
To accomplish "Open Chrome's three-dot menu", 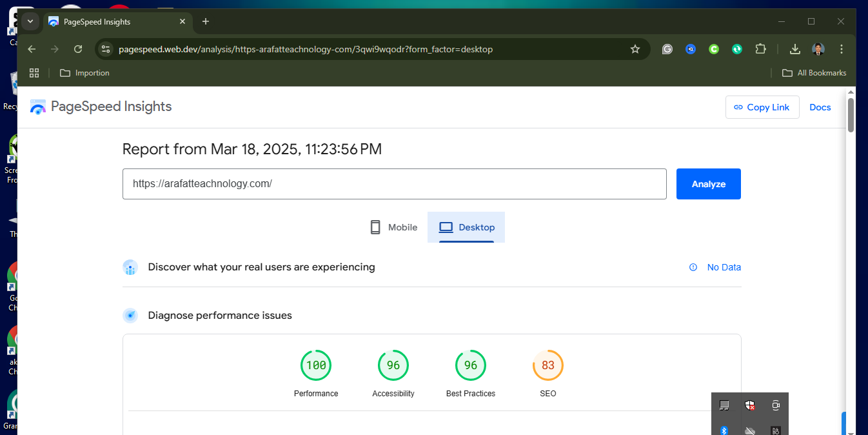I will (x=840, y=49).
